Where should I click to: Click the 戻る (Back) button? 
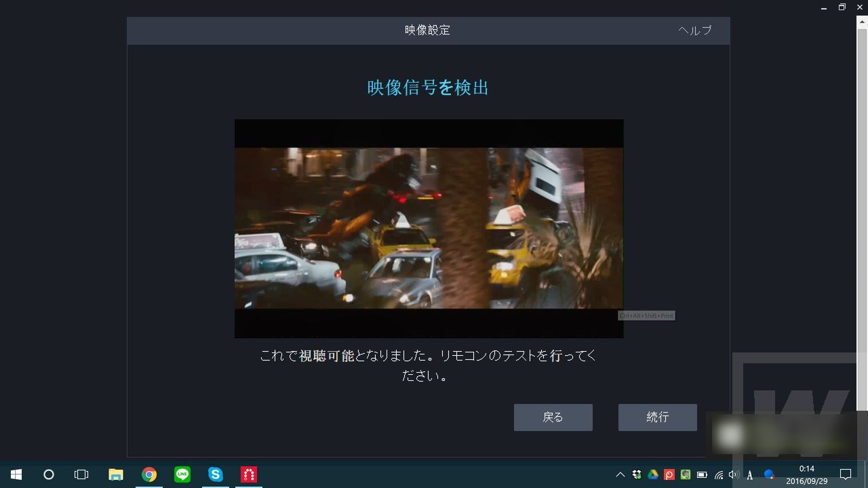(x=553, y=418)
